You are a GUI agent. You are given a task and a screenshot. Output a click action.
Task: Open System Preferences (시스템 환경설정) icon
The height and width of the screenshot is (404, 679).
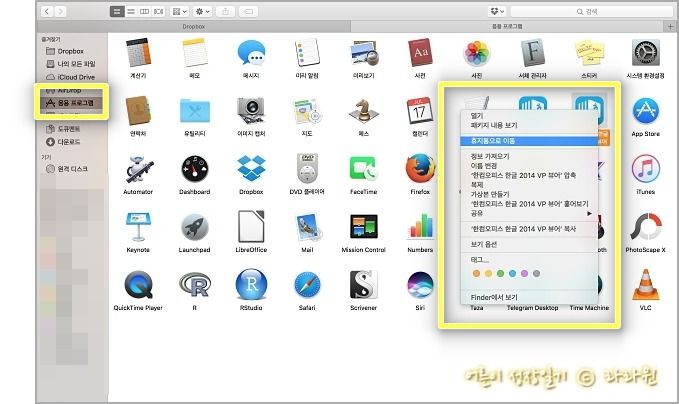coord(645,53)
